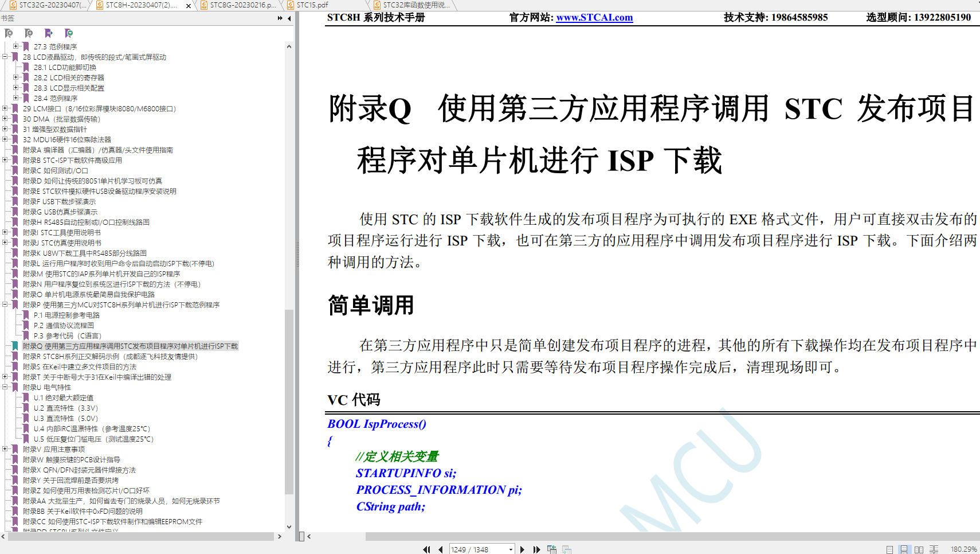Open bookmark 附录B STC-ISP下载软件高级应用
The image size is (980, 554).
(x=72, y=160)
